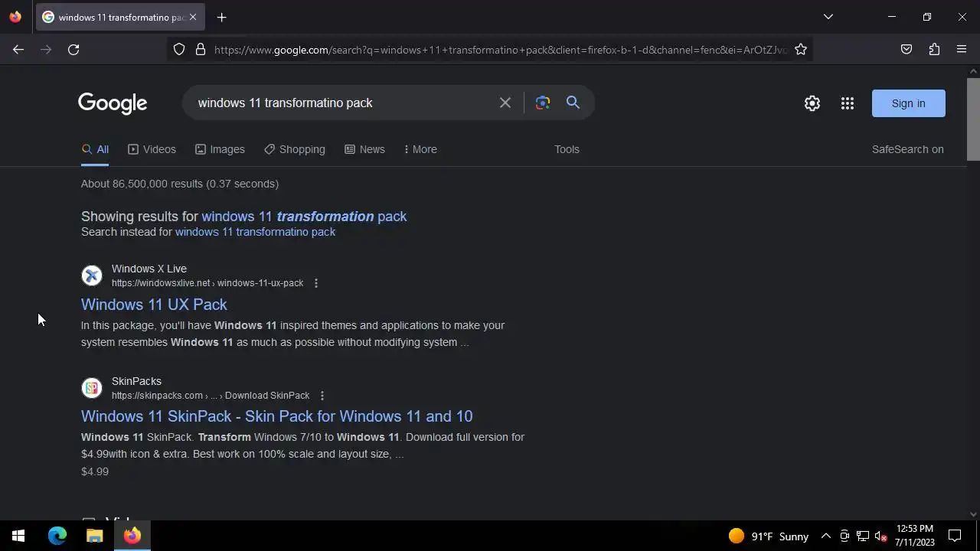980x551 pixels.
Task: Open the Firefox hamburger application menu
Action: [962, 50]
